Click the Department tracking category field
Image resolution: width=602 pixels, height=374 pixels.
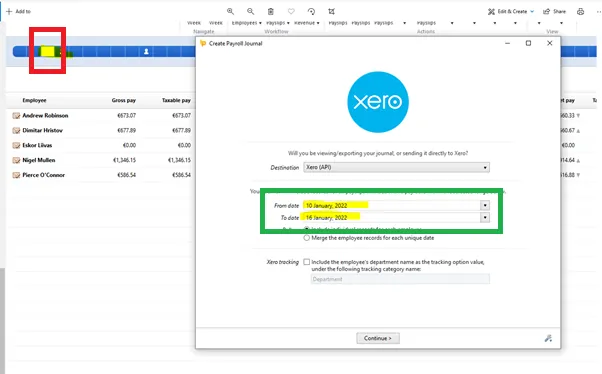point(400,279)
